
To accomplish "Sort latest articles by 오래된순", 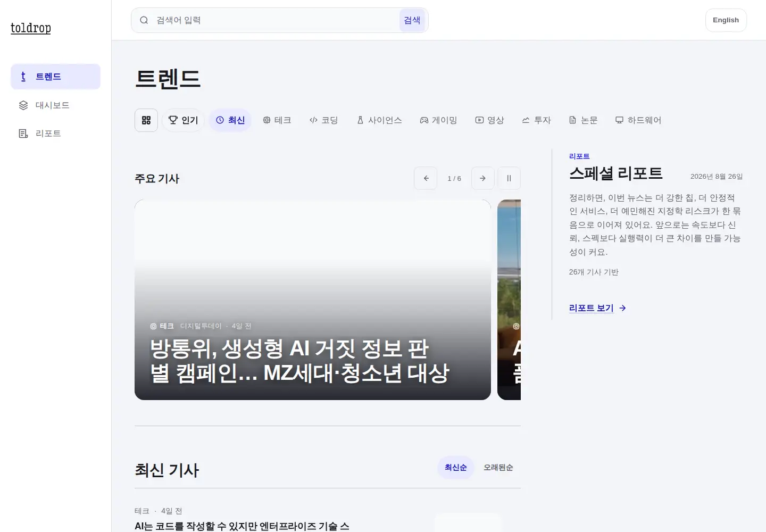I will (x=498, y=468).
